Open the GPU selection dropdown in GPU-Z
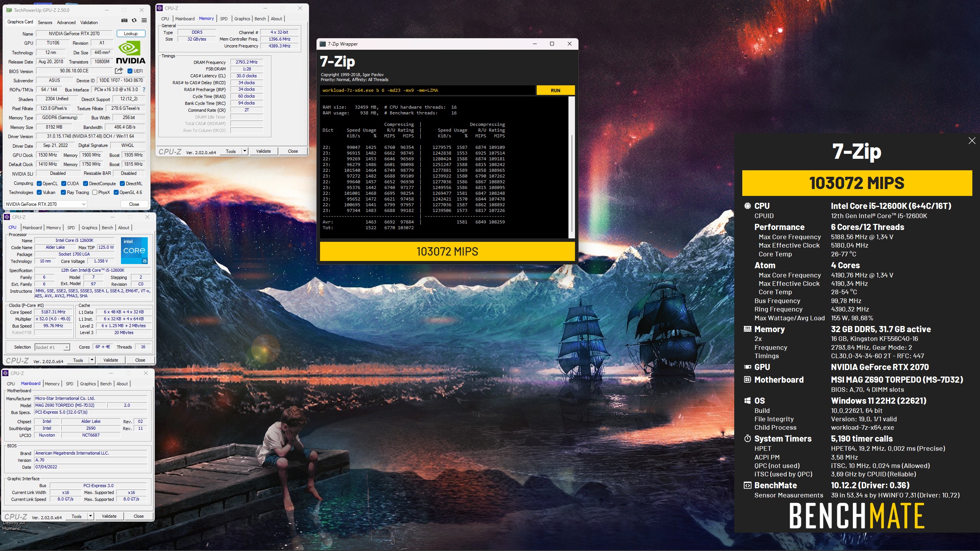This screenshot has width=980, height=551. click(x=46, y=204)
